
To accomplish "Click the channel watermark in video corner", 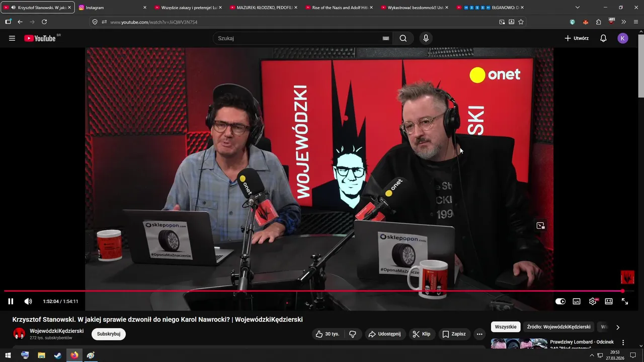I will [627, 278].
